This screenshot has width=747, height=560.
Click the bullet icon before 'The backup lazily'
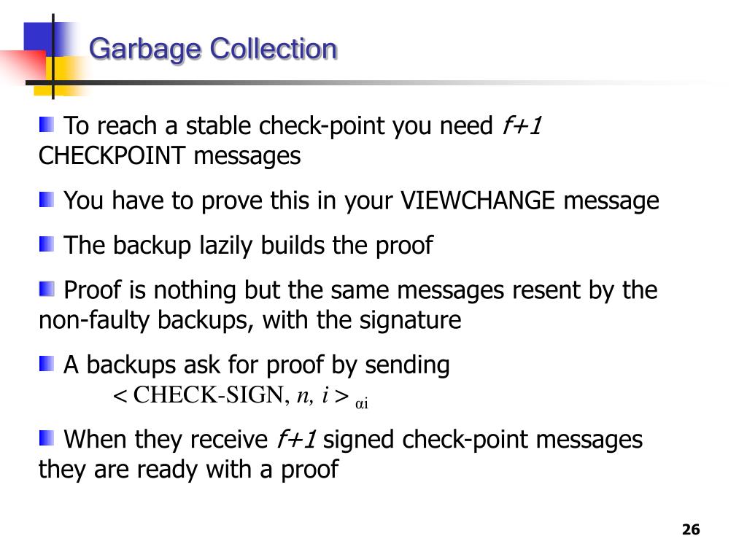[x=47, y=244]
